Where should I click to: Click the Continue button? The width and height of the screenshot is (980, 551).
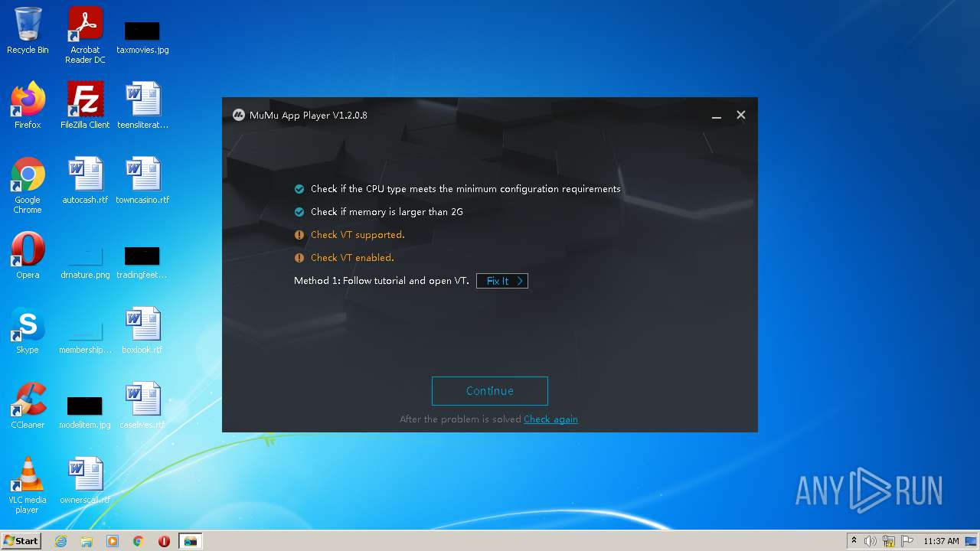point(490,391)
